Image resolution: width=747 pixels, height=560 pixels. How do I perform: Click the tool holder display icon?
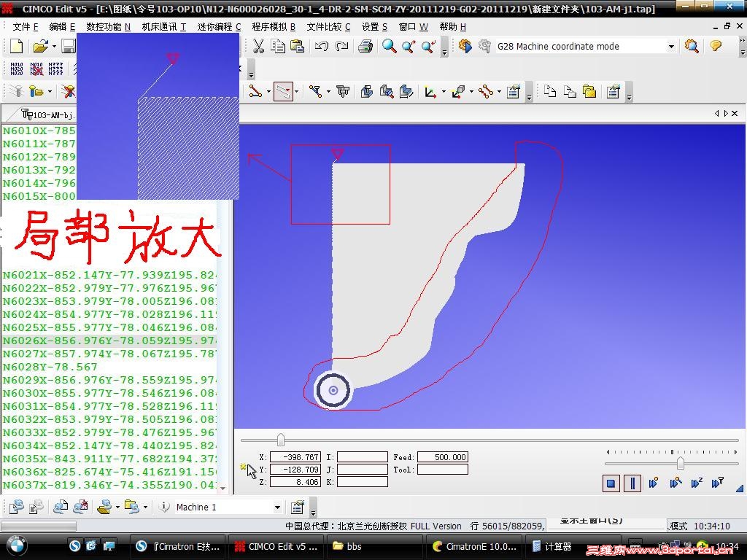[x=343, y=91]
